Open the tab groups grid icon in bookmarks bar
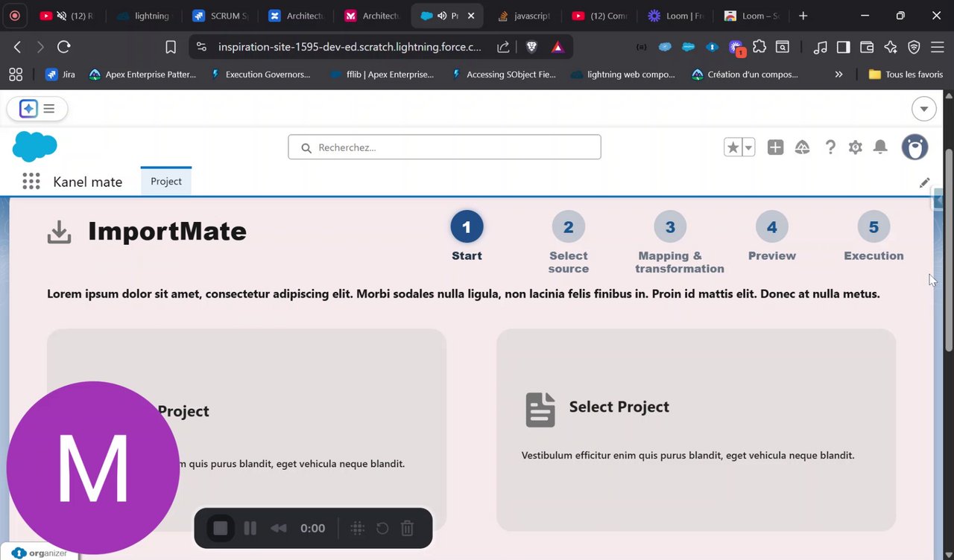The image size is (954, 560). point(16,74)
